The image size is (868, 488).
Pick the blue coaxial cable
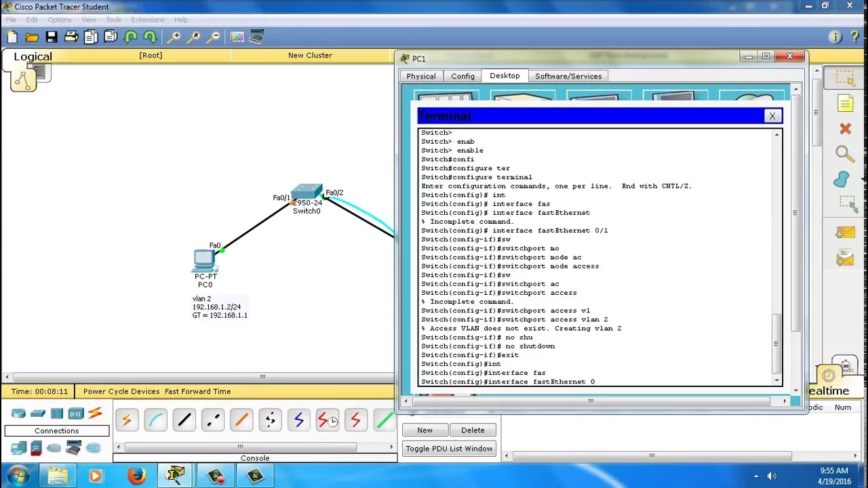tap(298, 420)
